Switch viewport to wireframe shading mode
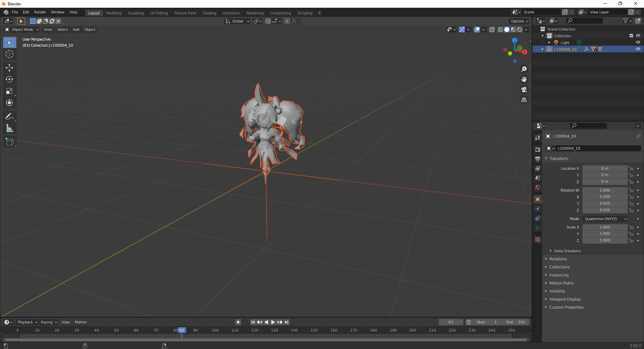Image resolution: width=644 pixels, height=349 pixels. 500,30
